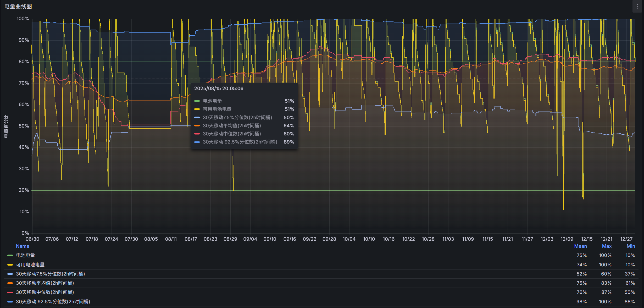Toggle 30天移动平均值(2h时间桶) series visibility
The image size is (644, 308).
tap(45, 283)
